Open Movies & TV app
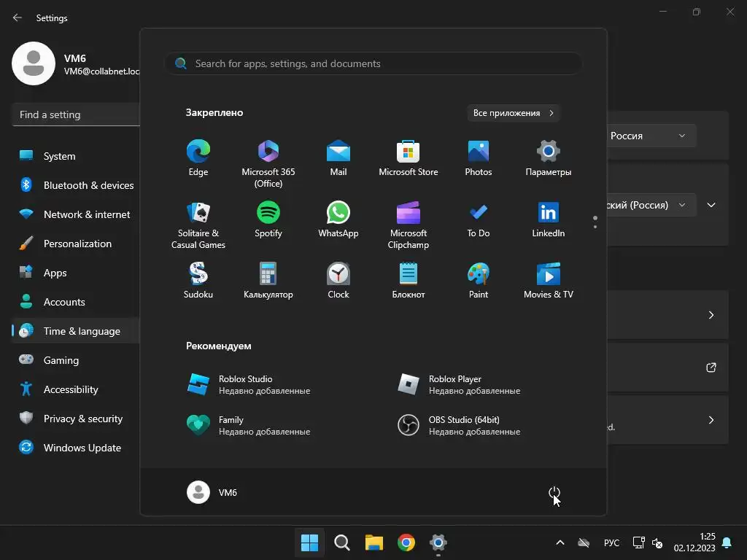The height and width of the screenshot is (560, 747). [x=549, y=281]
